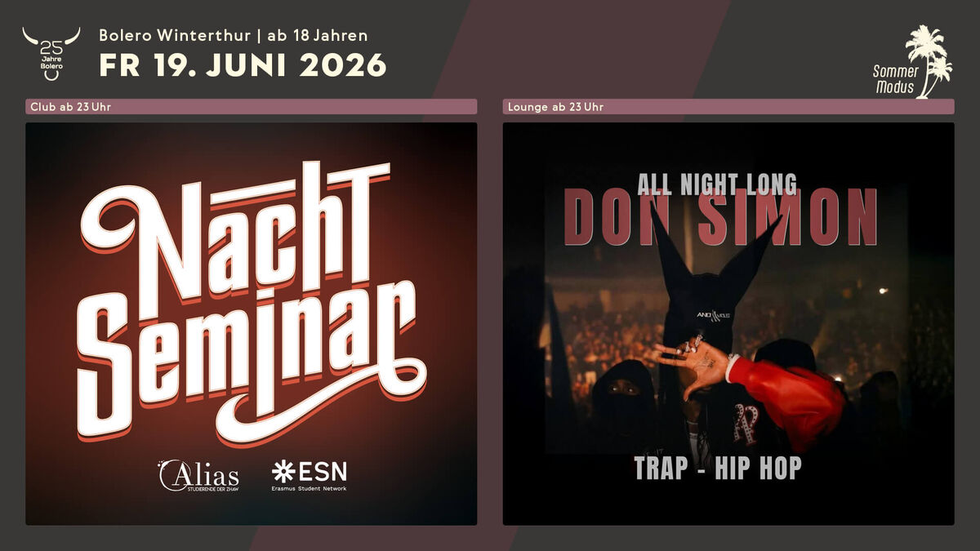Open the Nacht Seminar poster image

pyautogui.click(x=251, y=323)
